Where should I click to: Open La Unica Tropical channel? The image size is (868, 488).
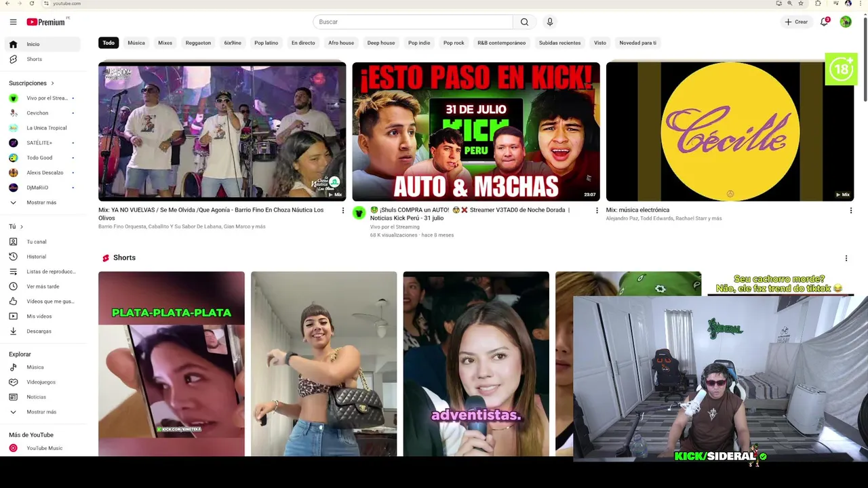(x=42, y=128)
